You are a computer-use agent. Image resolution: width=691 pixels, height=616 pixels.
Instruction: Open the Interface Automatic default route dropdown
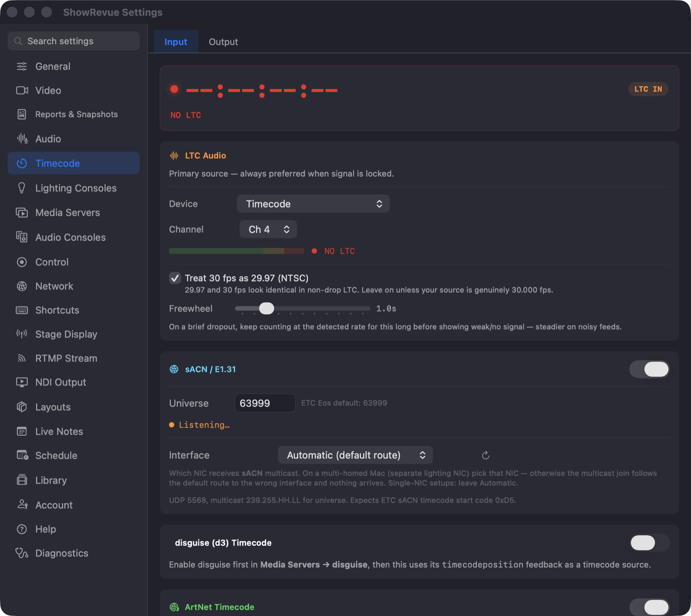pos(355,455)
